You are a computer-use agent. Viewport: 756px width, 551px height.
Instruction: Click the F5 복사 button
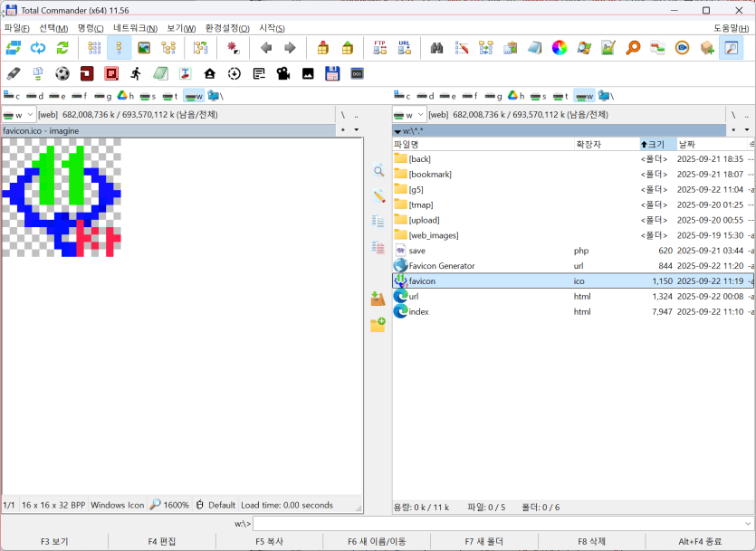point(269,541)
